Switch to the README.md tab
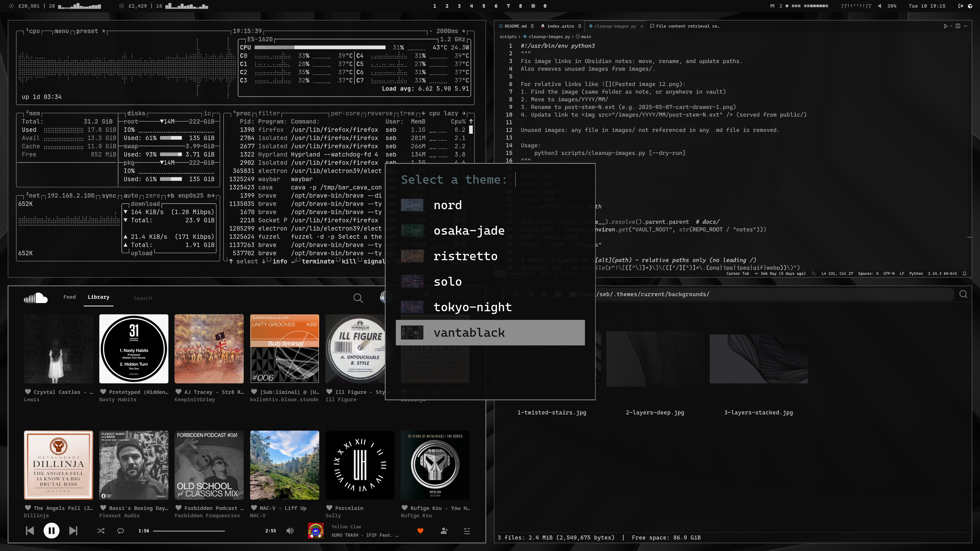Image resolution: width=980 pixels, height=551 pixels. tap(515, 26)
